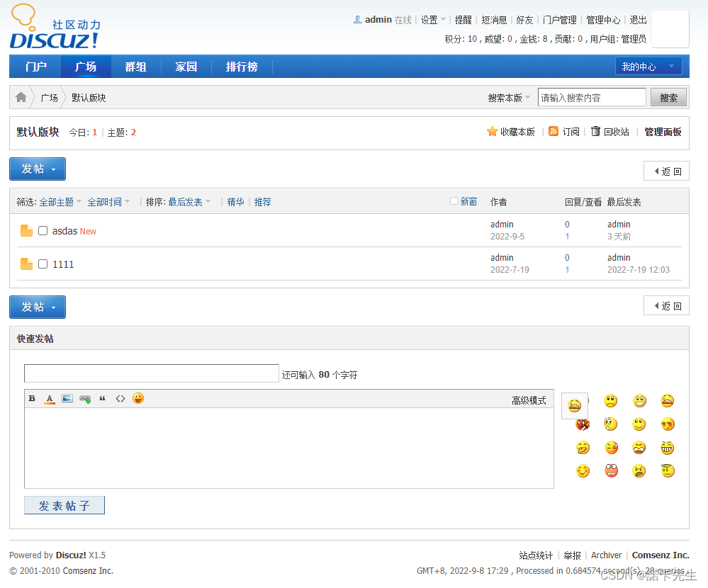Click the Discuz! logo

(x=55, y=27)
